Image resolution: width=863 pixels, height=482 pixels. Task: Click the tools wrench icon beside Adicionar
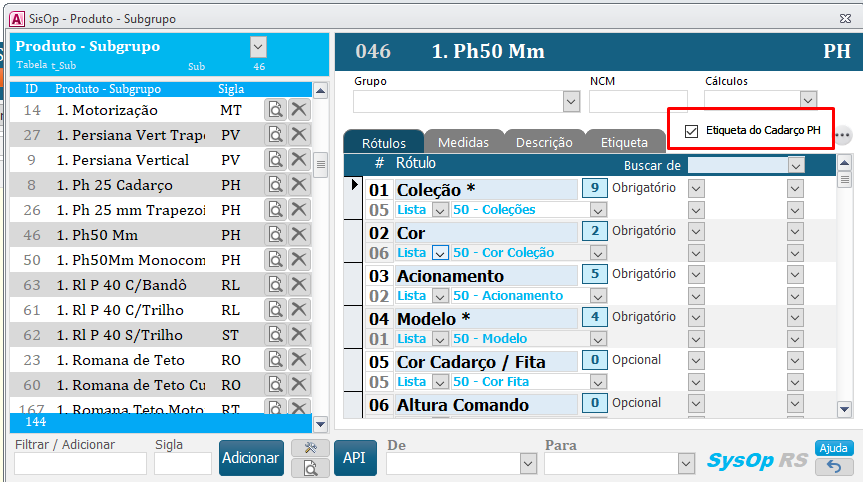(310, 448)
